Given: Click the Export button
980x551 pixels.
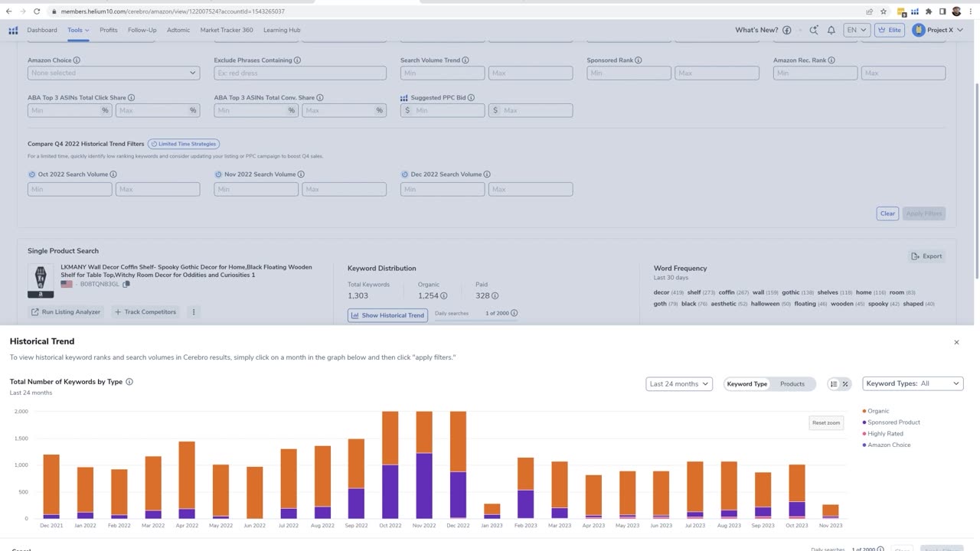Looking at the screenshot, I should click(x=926, y=256).
